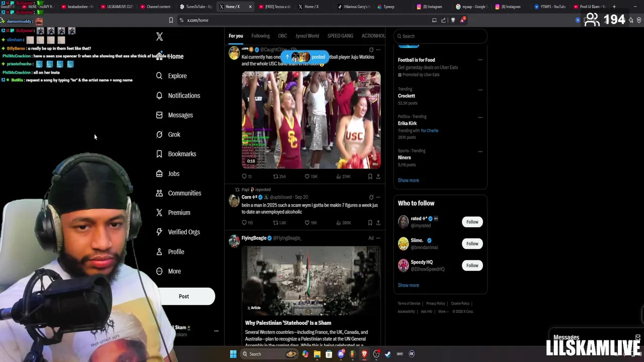644x362 pixels.
Task: Click the X logo in the sidebar
Action: tap(159, 37)
